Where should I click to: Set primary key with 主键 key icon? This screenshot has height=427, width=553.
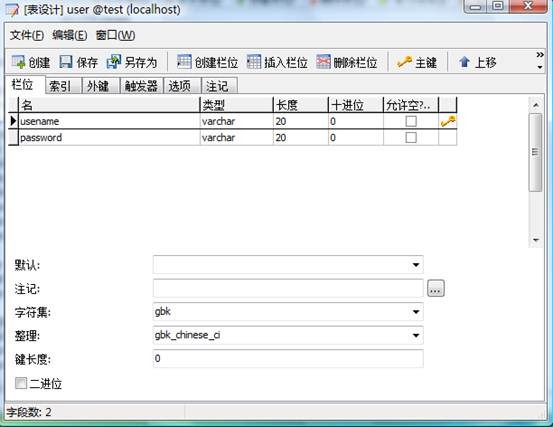(x=405, y=62)
